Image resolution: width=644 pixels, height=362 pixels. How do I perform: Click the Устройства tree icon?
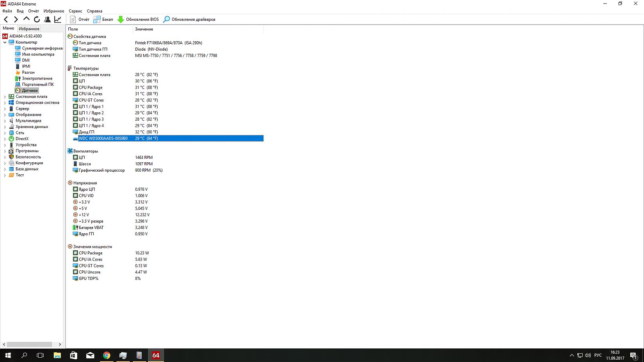tap(11, 145)
